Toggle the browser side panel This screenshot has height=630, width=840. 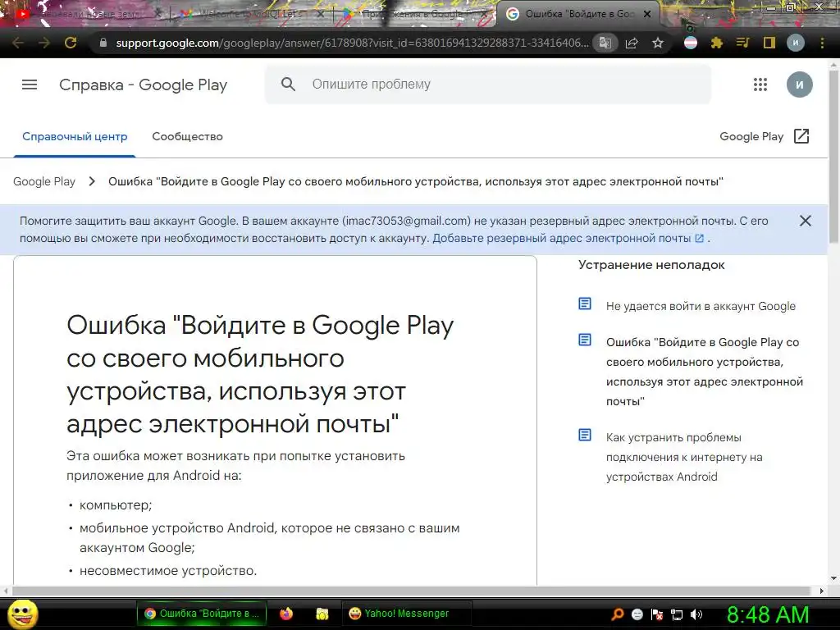(769, 43)
